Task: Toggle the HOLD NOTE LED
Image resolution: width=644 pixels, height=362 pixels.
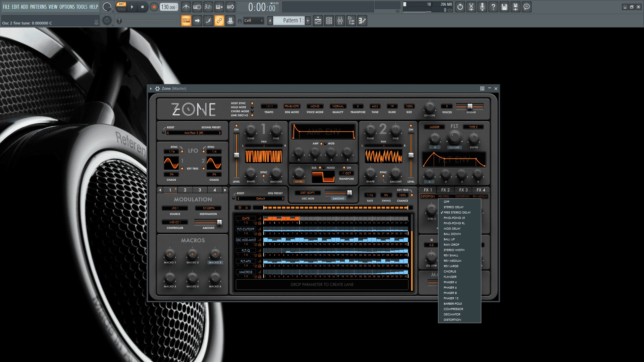Action: [252, 107]
